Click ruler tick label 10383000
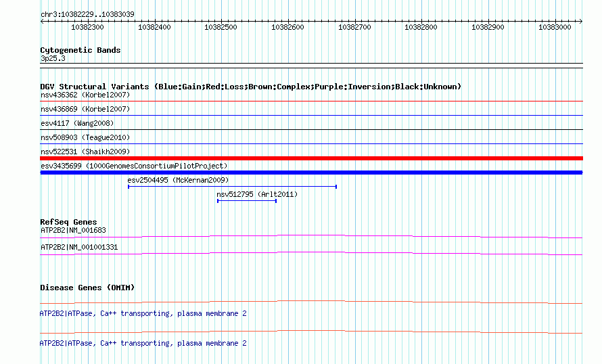The height and width of the screenshot is (364, 602). 555,27
